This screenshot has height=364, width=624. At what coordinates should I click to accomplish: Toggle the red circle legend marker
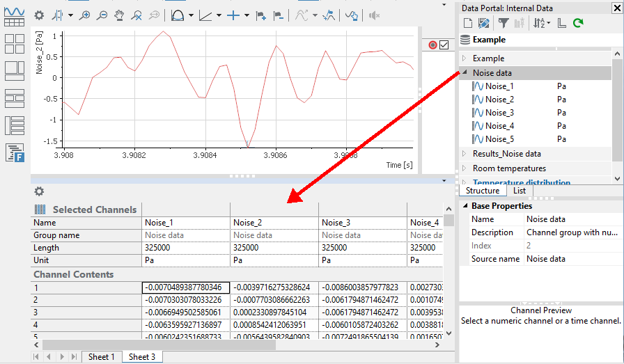pyautogui.click(x=433, y=45)
